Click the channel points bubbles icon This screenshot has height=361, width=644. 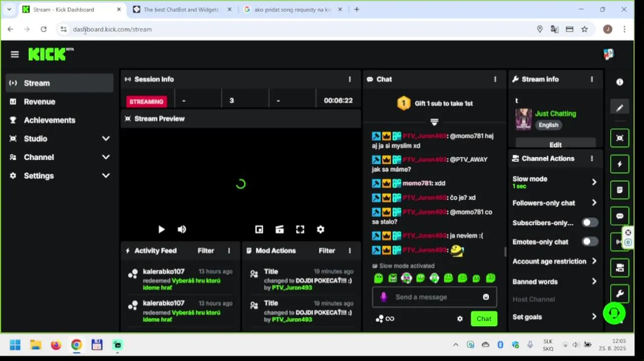[380, 319]
